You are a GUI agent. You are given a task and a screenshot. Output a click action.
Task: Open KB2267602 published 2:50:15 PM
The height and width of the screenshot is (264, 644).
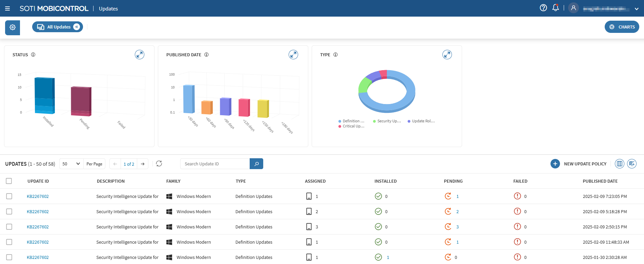(x=38, y=227)
